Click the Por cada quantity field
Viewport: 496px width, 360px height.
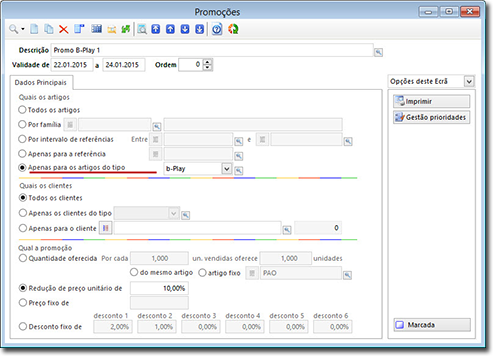click(x=159, y=258)
